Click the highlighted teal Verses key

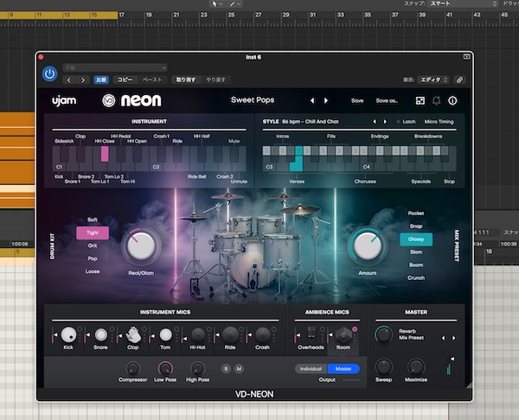tap(297, 159)
